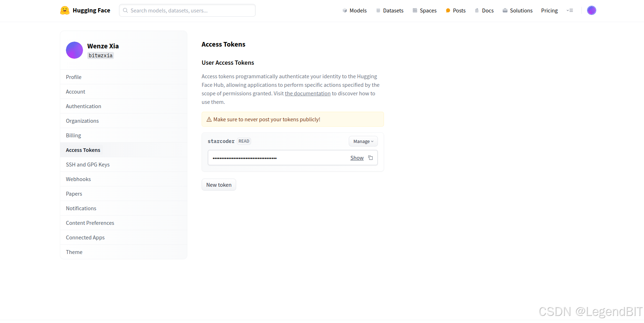Select SSH and GPG Keys in sidebar
Viewport: 644px width, 323px height.
(x=124, y=164)
